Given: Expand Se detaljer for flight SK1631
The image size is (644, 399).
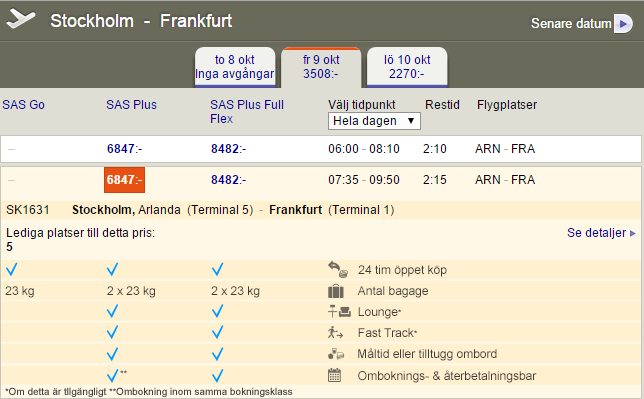Looking at the screenshot, I should (x=601, y=233).
